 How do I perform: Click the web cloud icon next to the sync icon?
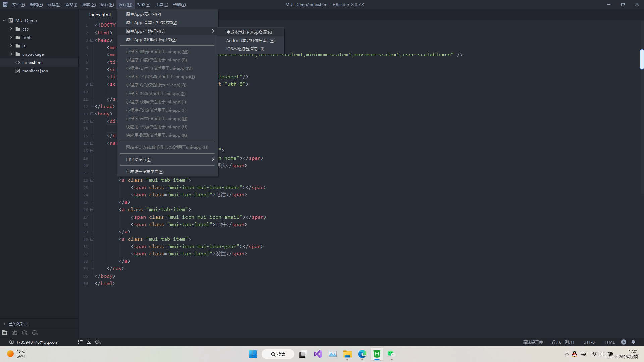point(35,333)
